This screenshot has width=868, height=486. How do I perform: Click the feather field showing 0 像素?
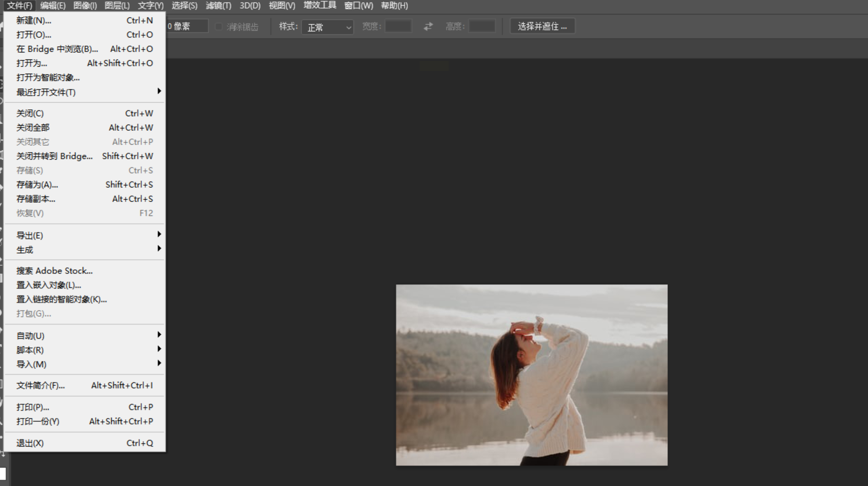point(187,26)
